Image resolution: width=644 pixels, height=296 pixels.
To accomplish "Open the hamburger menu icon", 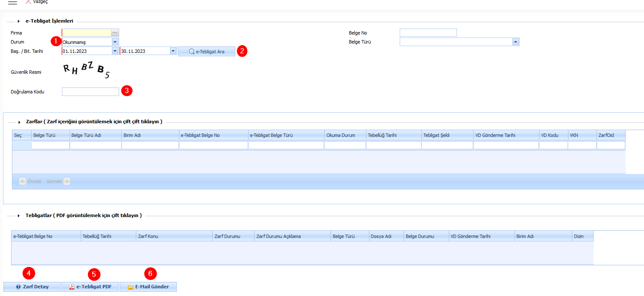I will 13,3.
